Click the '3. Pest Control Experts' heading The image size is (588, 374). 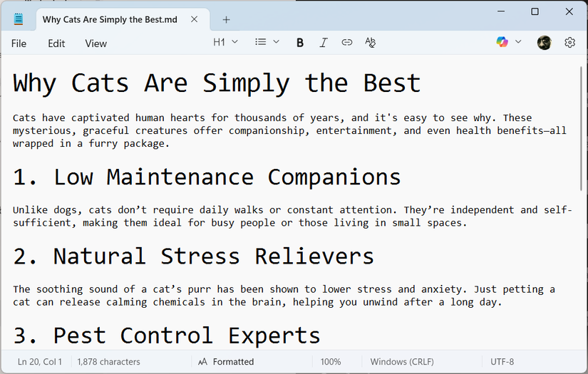click(167, 336)
